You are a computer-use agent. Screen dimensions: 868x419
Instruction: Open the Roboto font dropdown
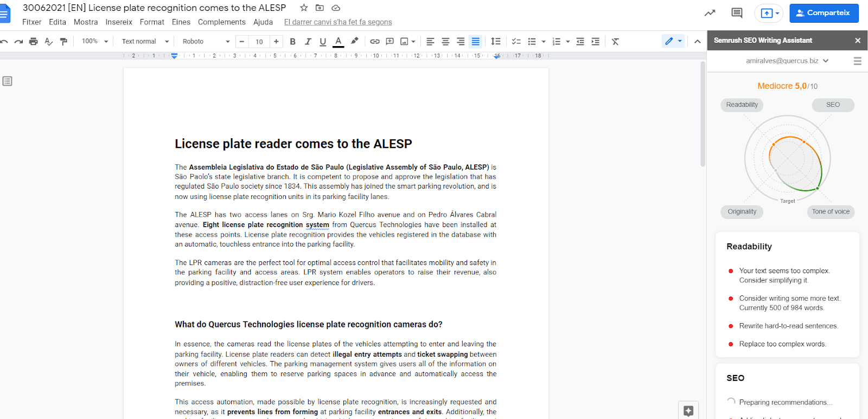(x=206, y=41)
